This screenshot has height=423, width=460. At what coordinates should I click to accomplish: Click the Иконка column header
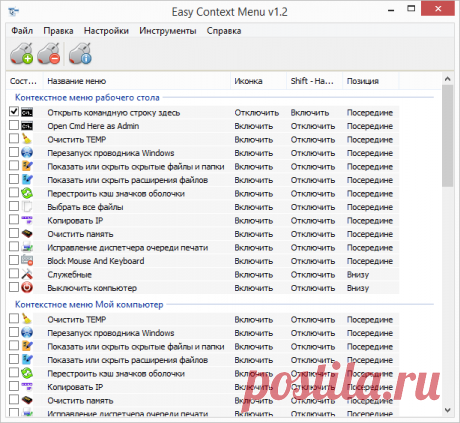pos(258,81)
